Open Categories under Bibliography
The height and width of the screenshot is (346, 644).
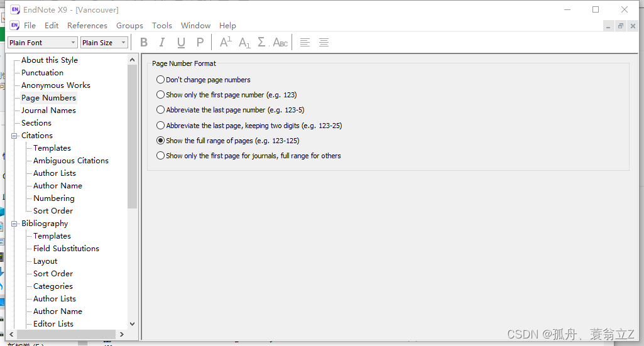pos(53,286)
